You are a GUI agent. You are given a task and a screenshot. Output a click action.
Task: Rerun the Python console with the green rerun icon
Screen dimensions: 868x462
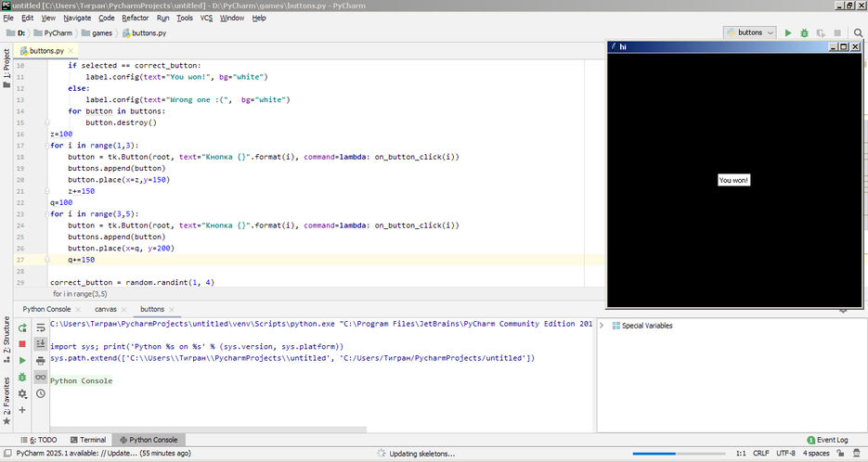tap(22, 327)
